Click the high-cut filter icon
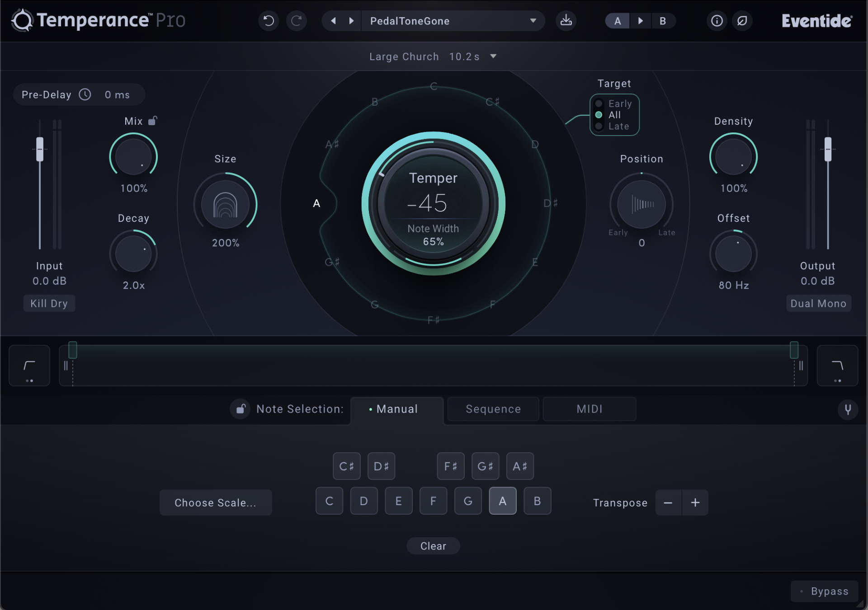The width and height of the screenshot is (868, 610). (x=837, y=366)
